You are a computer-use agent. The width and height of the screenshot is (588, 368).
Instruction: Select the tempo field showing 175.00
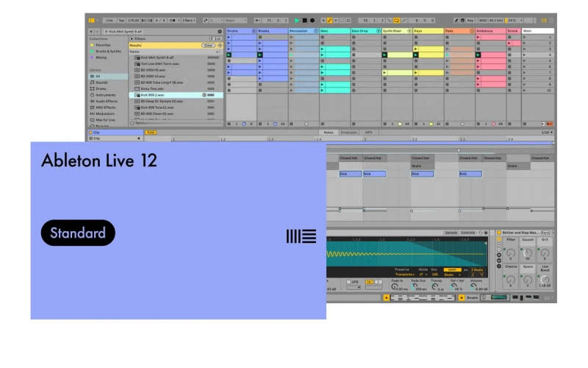click(133, 21)
